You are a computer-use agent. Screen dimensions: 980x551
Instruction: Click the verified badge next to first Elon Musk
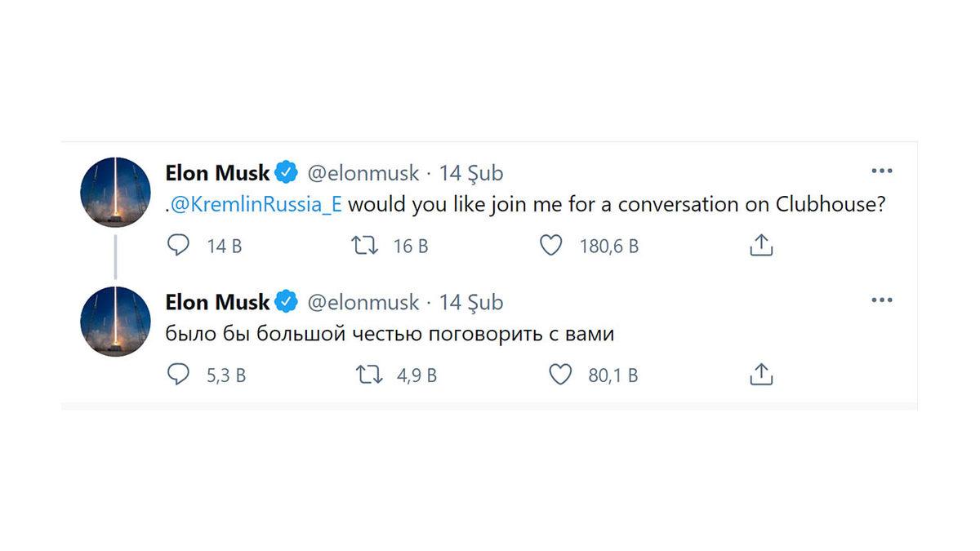pos(285,172)
